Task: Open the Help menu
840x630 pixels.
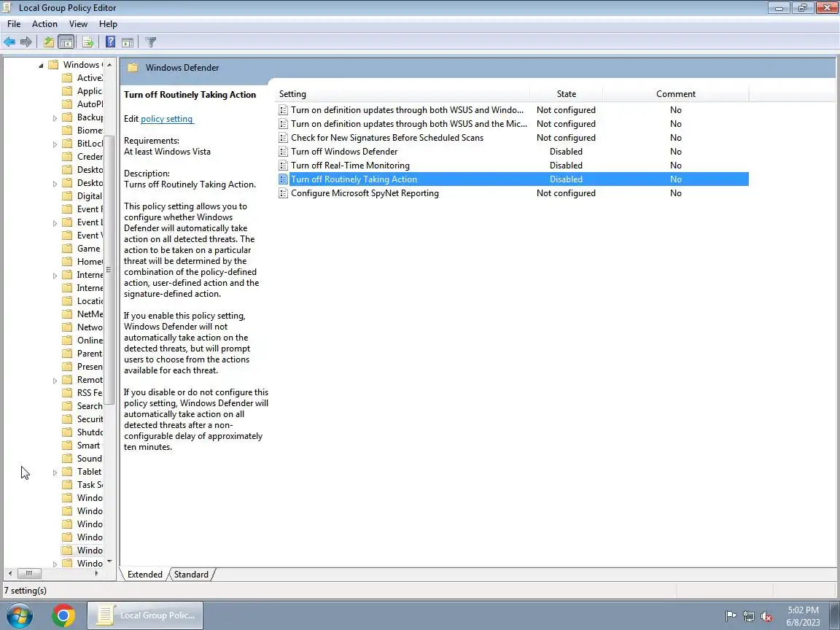Action: click(x=108, y=24)
